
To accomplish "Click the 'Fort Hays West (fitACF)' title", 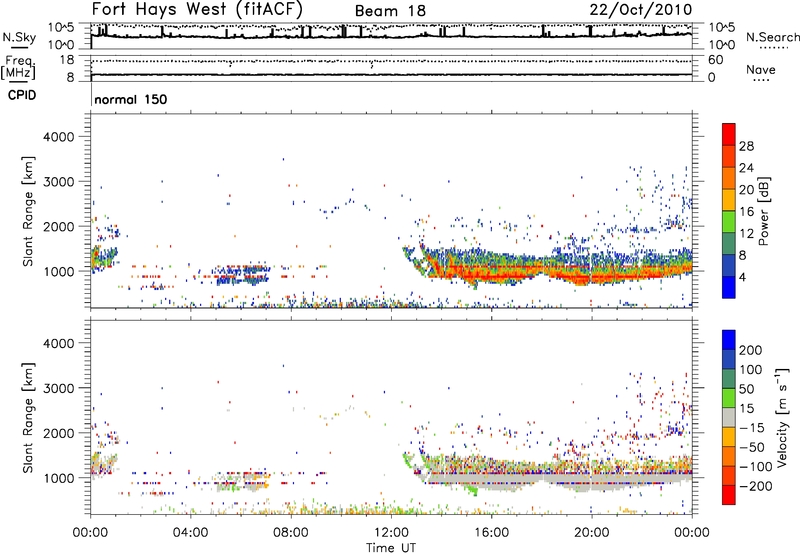I will [197, 9].
